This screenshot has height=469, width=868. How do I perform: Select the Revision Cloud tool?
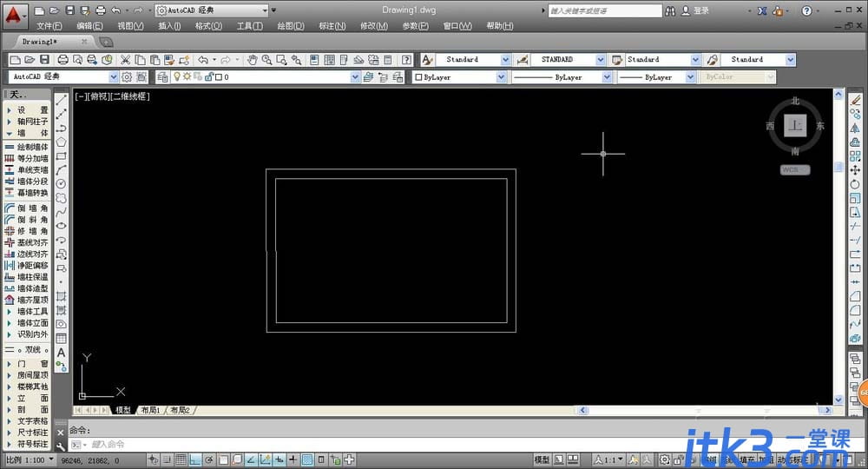pyautogui.click(x=62, y=198)
